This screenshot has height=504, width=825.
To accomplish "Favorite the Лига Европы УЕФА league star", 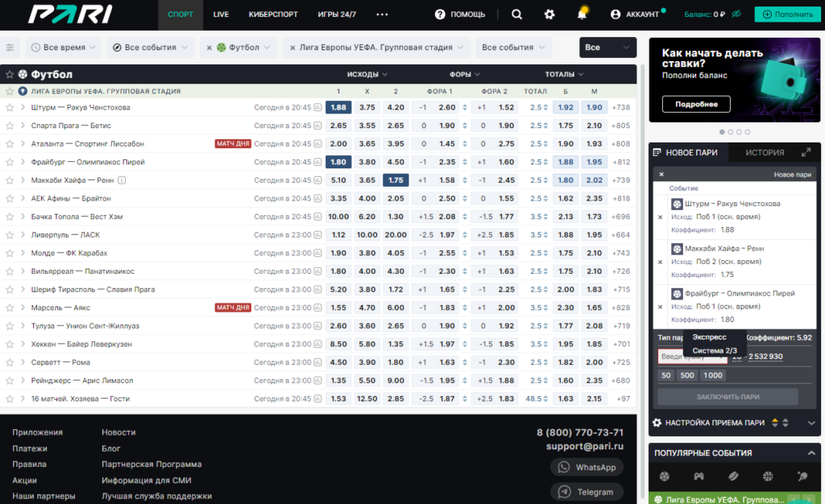I will [10, 91].
